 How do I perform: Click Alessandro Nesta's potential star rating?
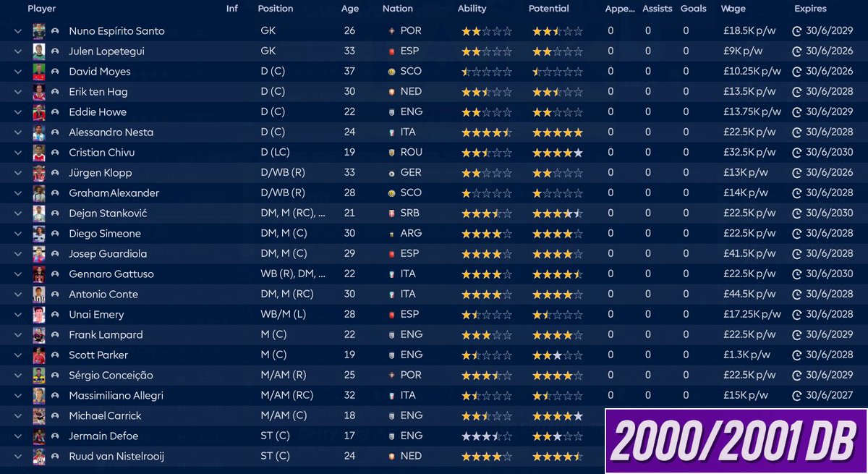pos(558,132)
